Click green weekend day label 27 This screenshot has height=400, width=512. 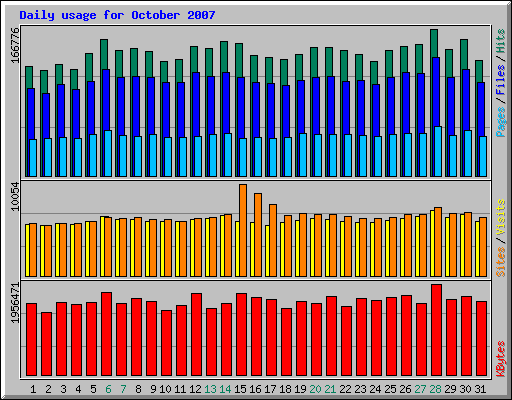point(420,389)
